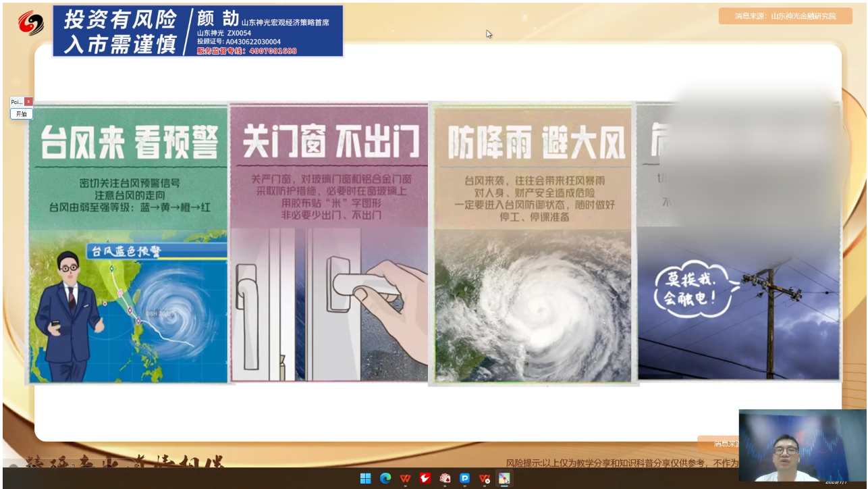Screen dimensions: 868x489
Task: Open the red bird app in taskbar
Action: pos(425,478)
